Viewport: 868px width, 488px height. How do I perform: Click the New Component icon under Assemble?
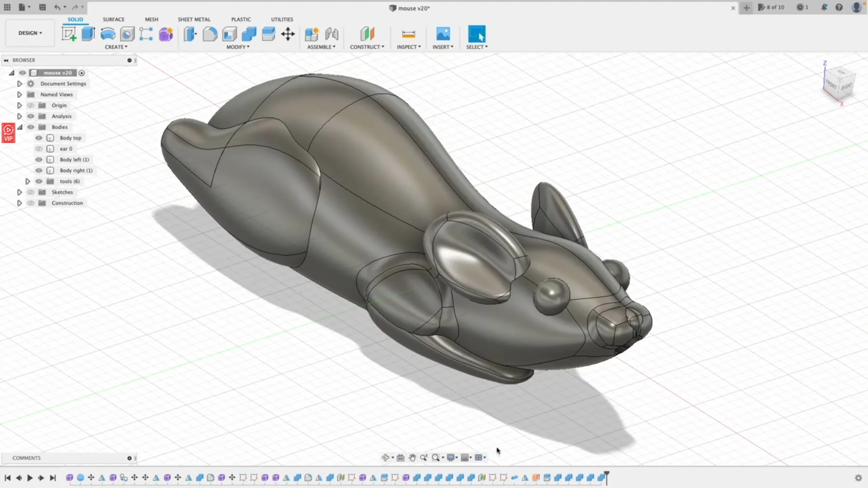pos(311,34)
